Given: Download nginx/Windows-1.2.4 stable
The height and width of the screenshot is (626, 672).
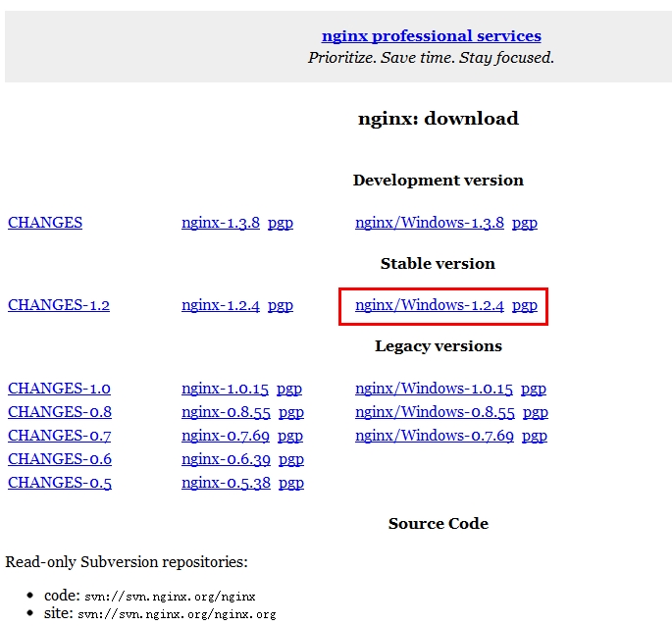Looking at the screenshot, I should click(430, 305).
